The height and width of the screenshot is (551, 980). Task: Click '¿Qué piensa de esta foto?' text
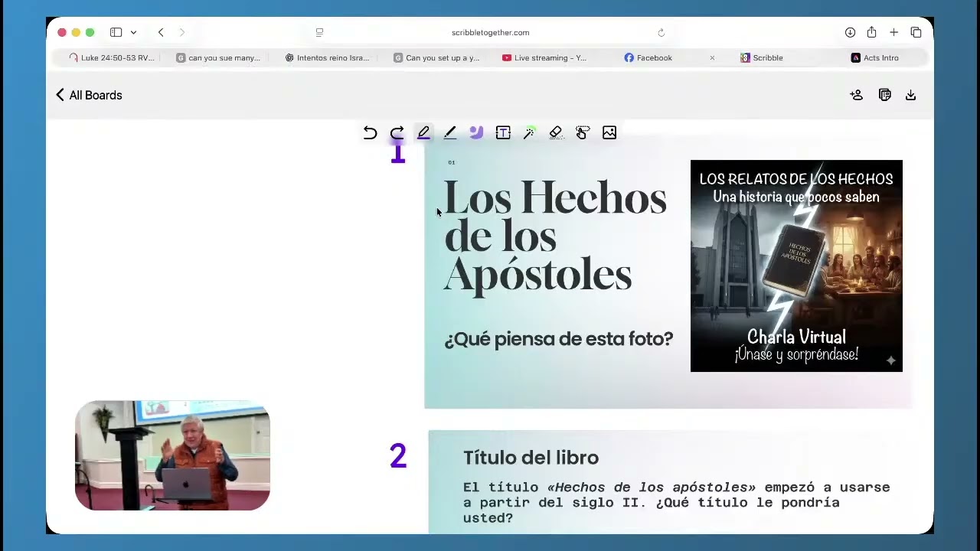tap(558, 339)
